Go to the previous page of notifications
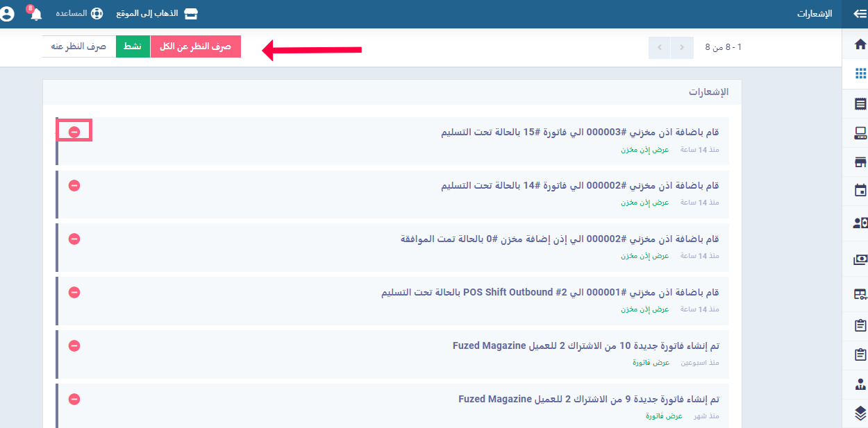 pyautogui.click(x=683, y=47)
